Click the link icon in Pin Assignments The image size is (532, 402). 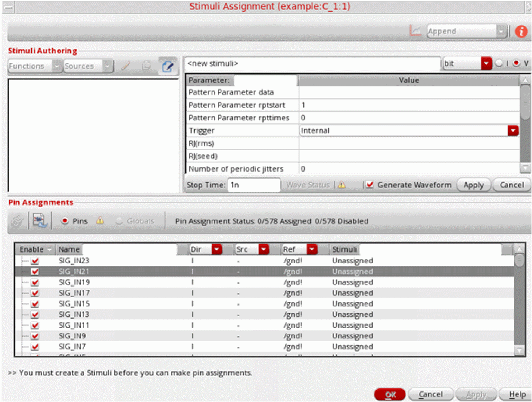[17, 221]
